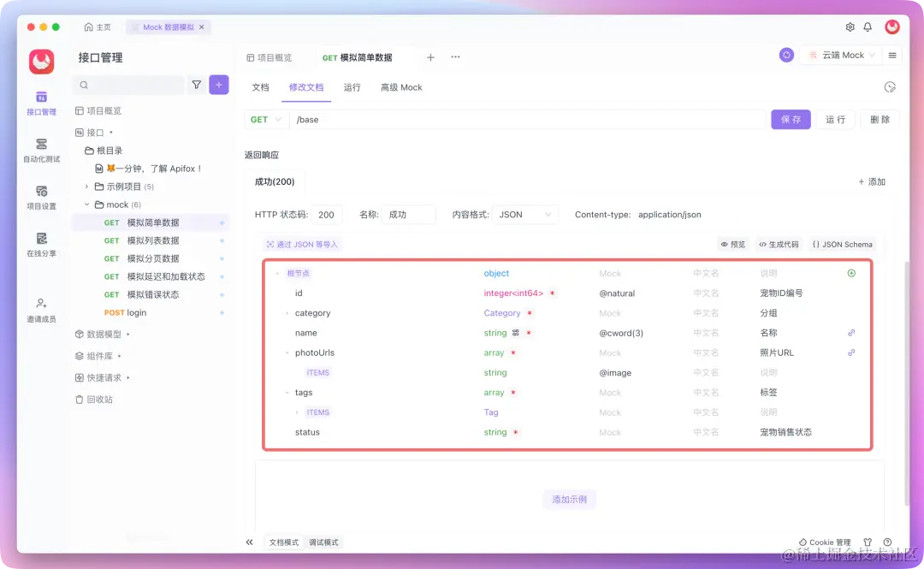This screenshot has height=569, width=924.
Task: Toggle required asterisk for id field
Action: click(552, 293)
